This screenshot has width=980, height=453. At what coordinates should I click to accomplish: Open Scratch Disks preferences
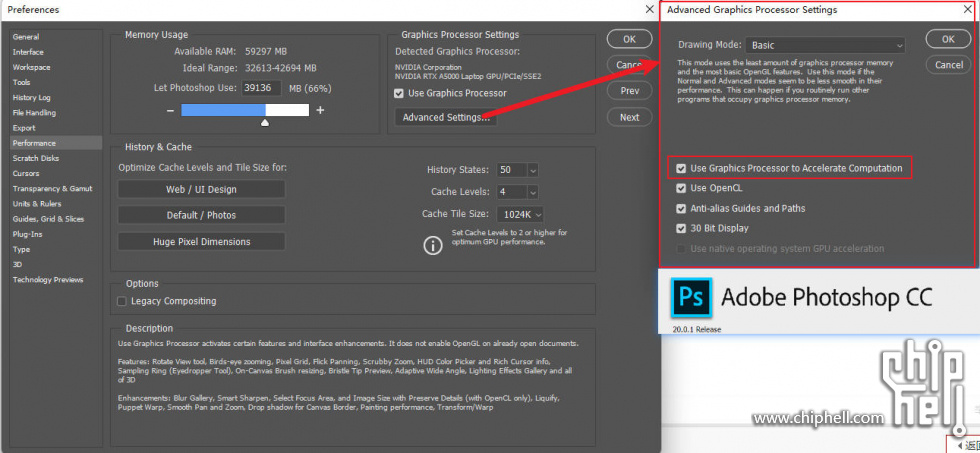(x=36, y=158)
